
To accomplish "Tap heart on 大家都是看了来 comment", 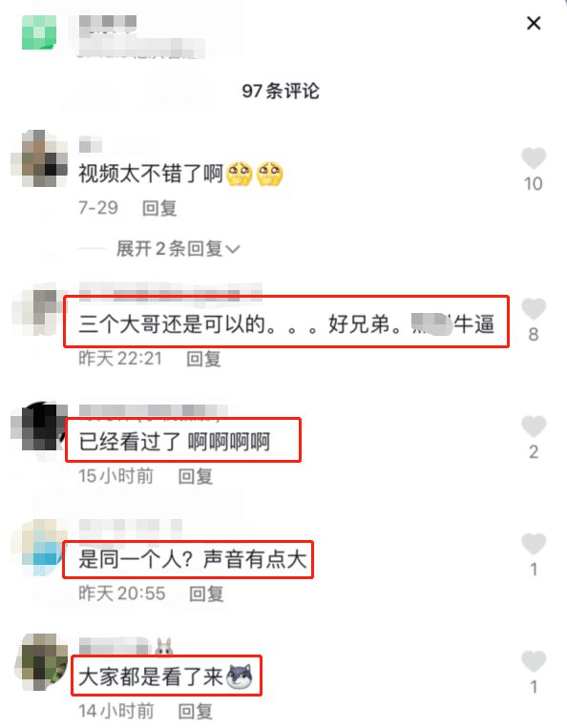I will click(x=534, y=661).
